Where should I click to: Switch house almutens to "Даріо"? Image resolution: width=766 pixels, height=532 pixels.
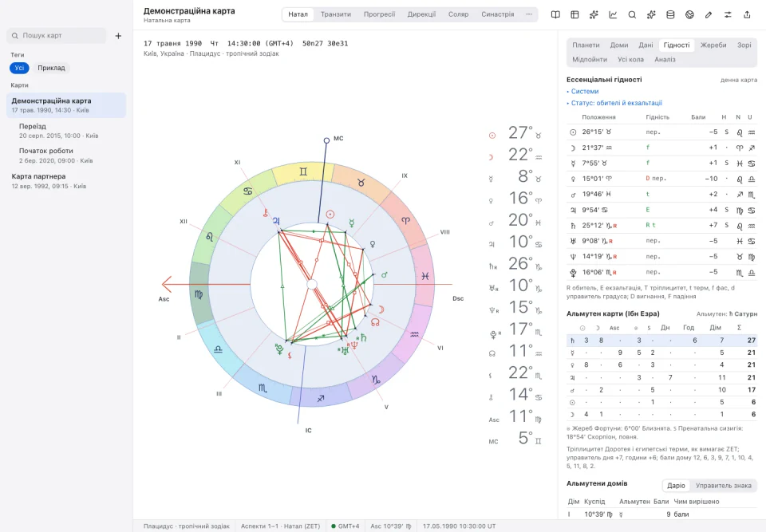point(676,486)
